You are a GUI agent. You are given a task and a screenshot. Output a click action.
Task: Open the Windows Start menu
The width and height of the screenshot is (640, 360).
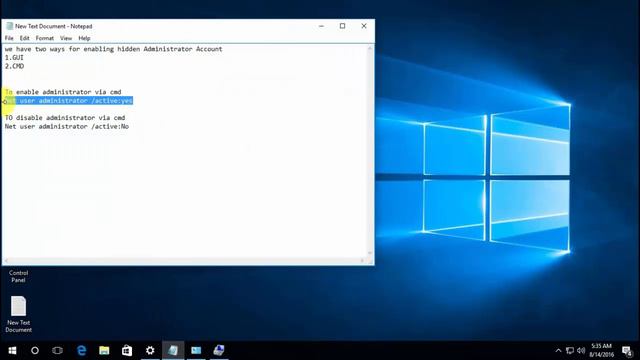(12, 350)
